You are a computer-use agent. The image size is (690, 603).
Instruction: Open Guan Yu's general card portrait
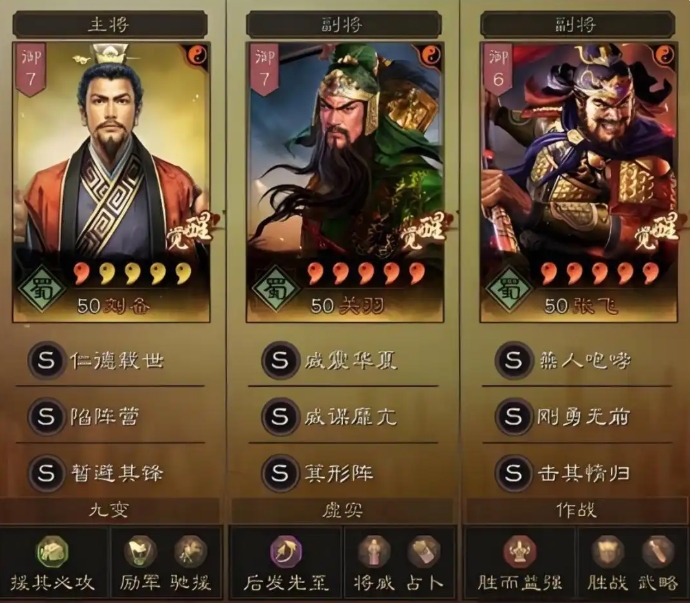point(345,182)
